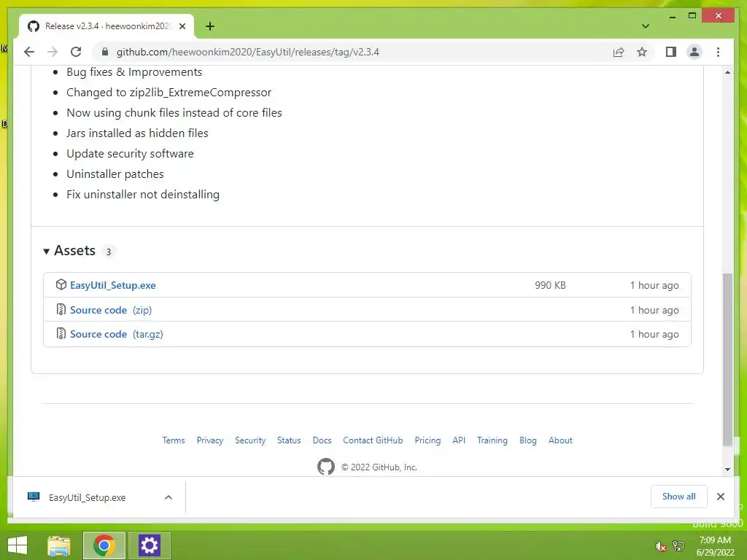This screenshot has width=747, height=560.
Task: Click the network tray icon
Action: tap(678, 546)
